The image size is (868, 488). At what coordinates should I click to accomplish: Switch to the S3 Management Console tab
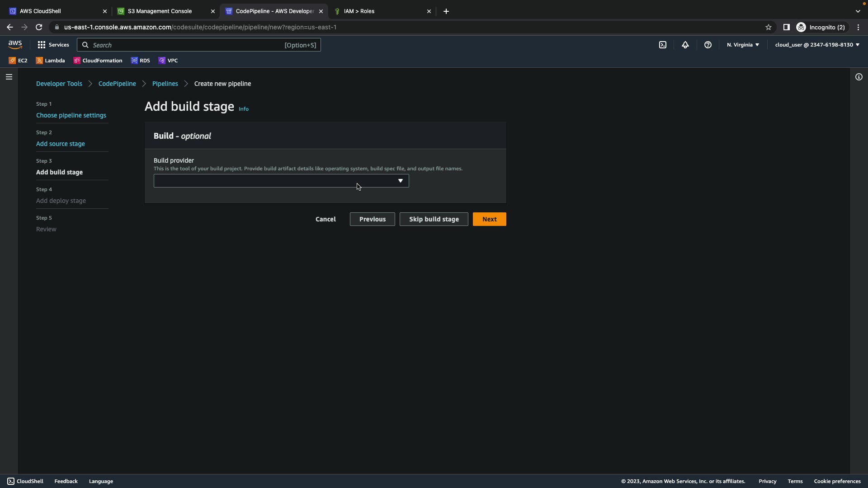(x=160, y=11)
